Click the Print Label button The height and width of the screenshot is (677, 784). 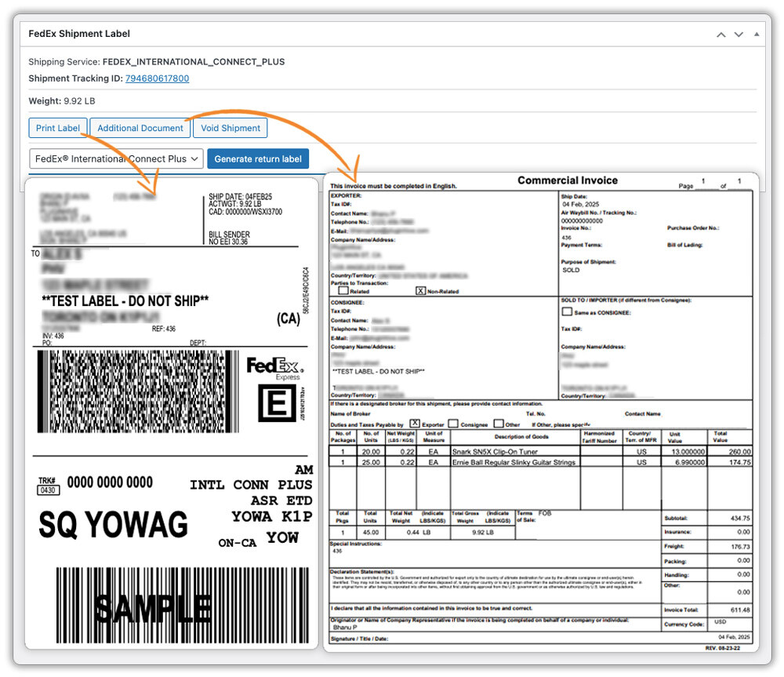[57, 128]
